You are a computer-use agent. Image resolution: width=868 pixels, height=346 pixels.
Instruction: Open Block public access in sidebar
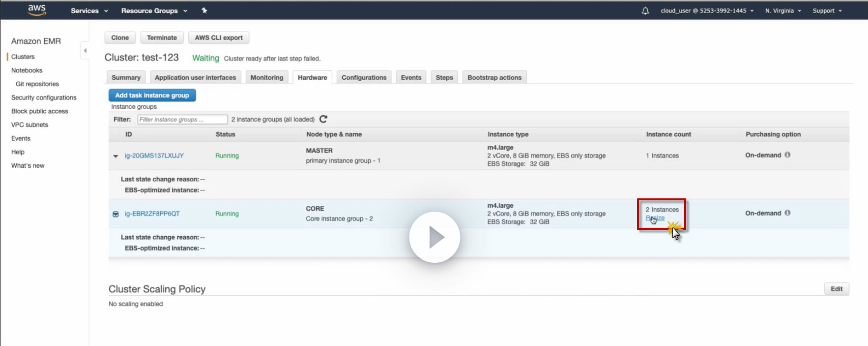pyautogui.click(x=40, y=111)
